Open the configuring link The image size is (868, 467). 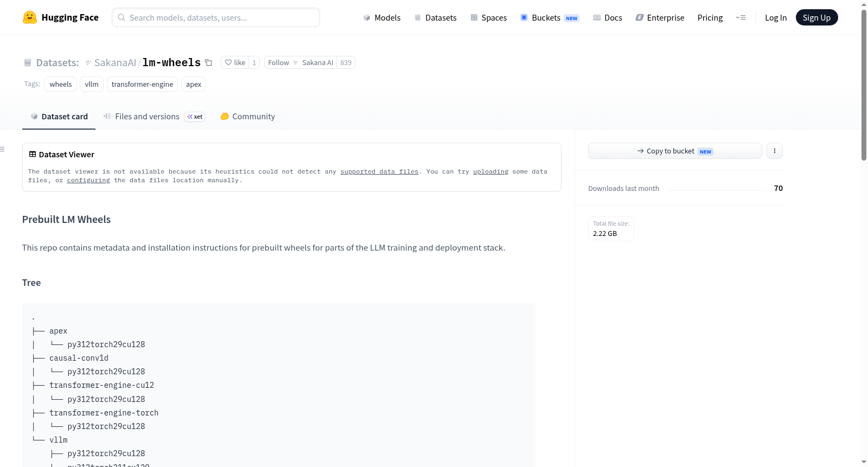(88, 180)
